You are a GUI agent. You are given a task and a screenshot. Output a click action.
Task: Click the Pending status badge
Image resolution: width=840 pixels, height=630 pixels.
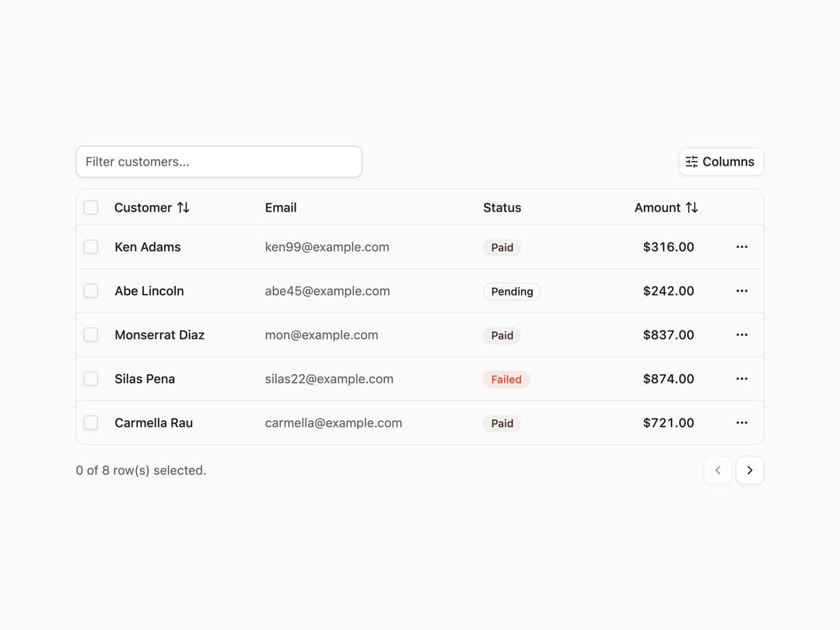(x=512, y=292)
